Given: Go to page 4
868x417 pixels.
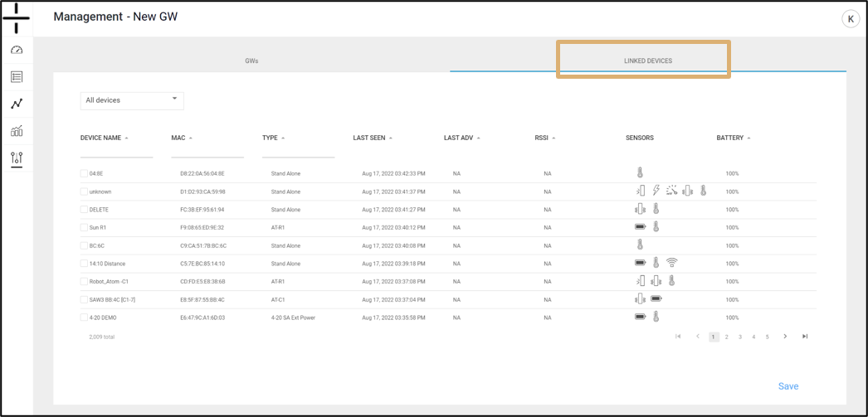Looking at the screenshot, I should (753, 337).
